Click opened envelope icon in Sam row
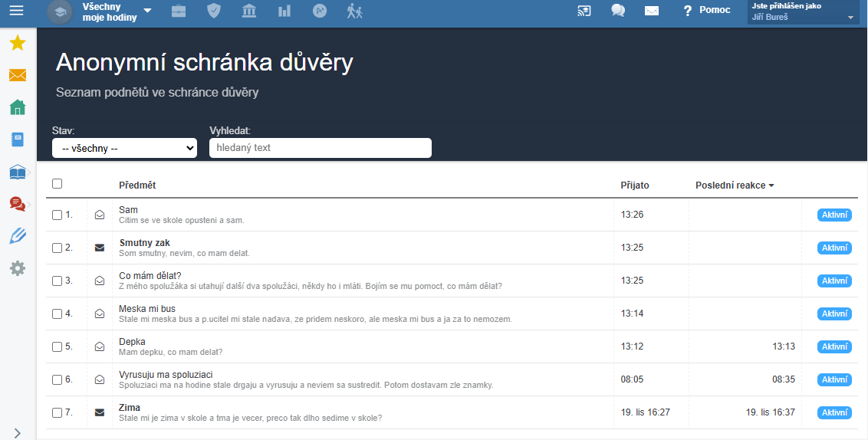The height and width of the screenshot is (440, 868). pyautogui.click(x=100, y=215)
